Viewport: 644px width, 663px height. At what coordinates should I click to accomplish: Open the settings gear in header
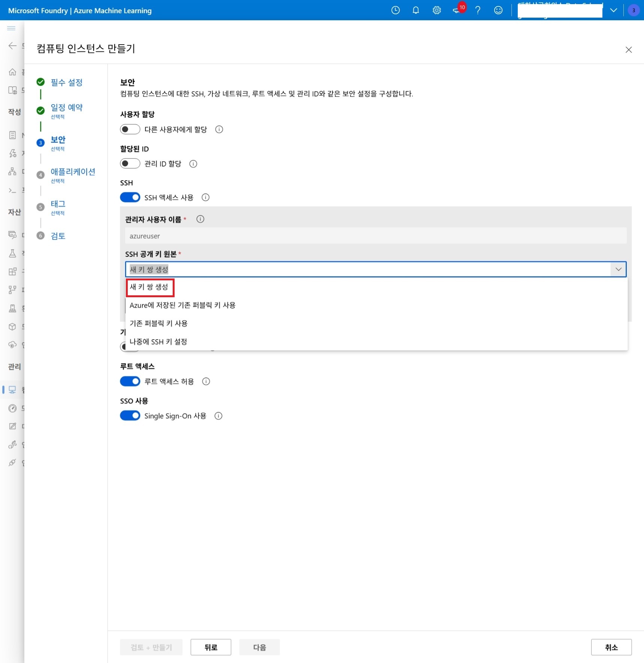(436, 10)
